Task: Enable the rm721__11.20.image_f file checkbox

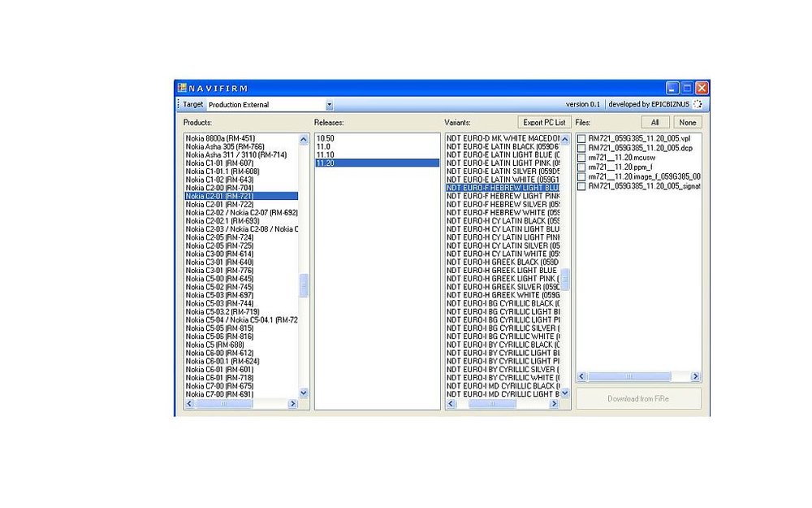Action: click(581, 176)
